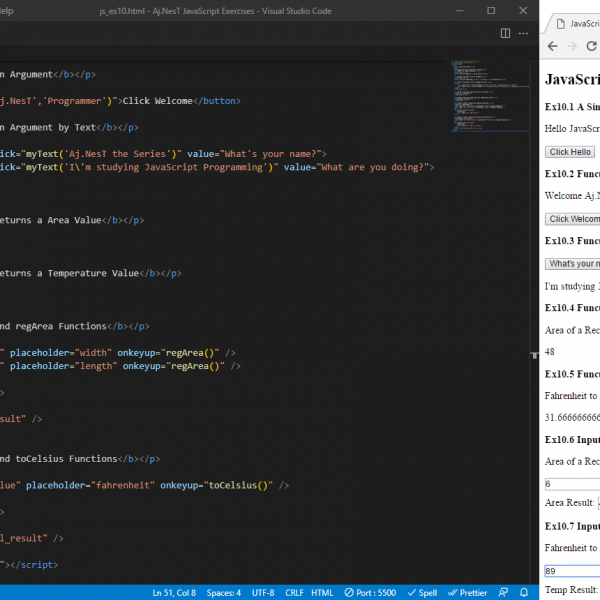This screenshot has width=600, height=600.
Task: Change language mode from HTML
Action: pos(322,592)
